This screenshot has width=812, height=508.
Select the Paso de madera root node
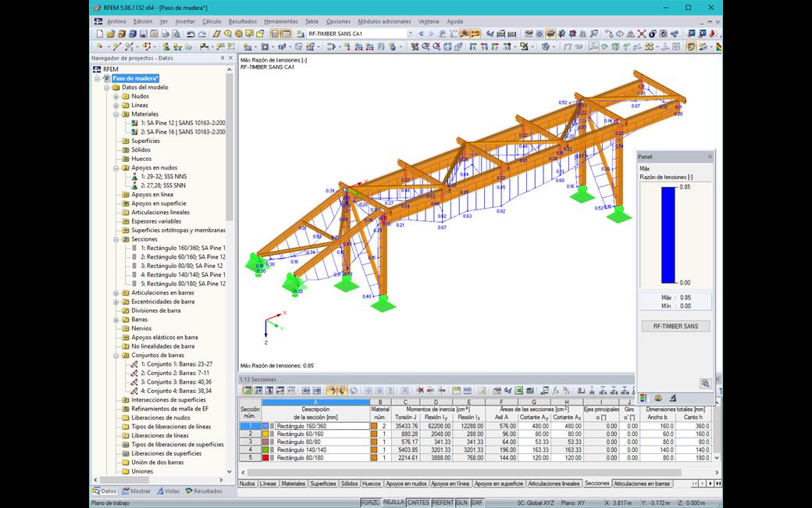point(136,78)
